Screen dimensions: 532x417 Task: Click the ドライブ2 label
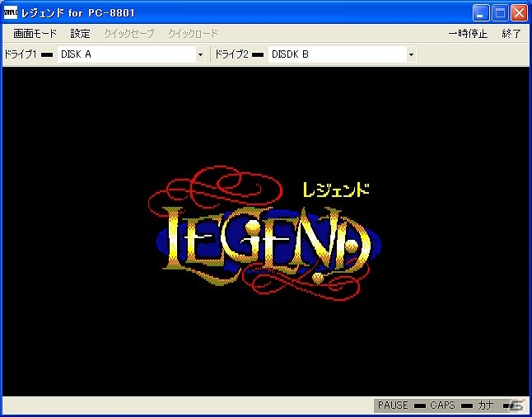point(231,54)
